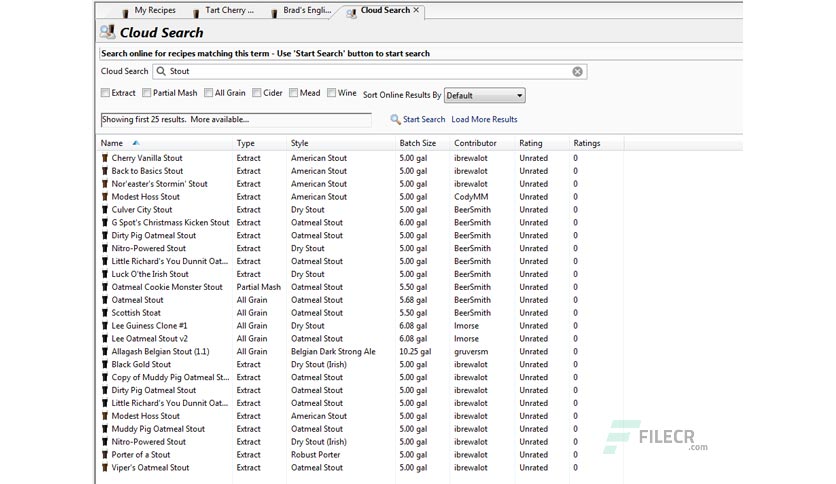Click Load More Results
Screen dimensions: 836x484
point(484,119)
